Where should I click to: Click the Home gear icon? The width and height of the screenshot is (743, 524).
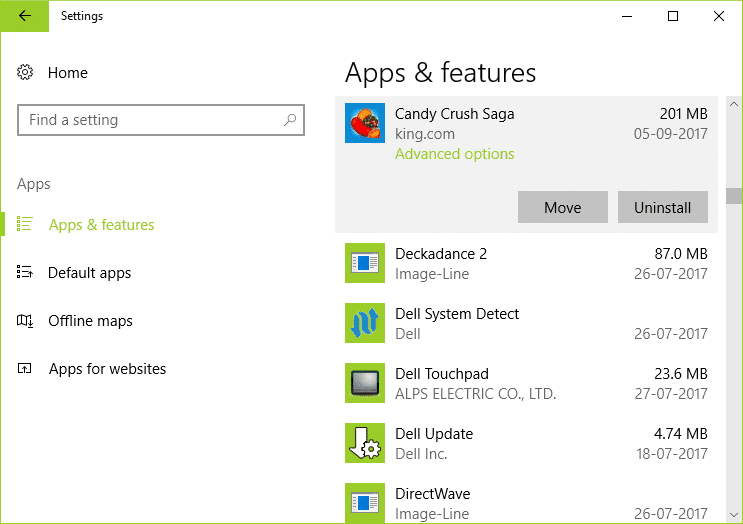pyautogui.click(x=25, y=72)
